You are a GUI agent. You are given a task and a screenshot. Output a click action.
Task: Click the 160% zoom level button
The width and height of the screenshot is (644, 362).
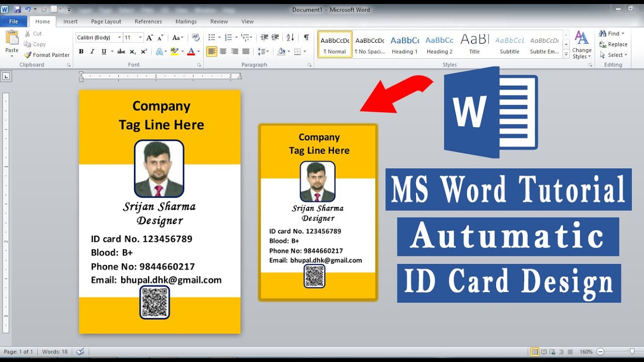(x=586, y=352)
